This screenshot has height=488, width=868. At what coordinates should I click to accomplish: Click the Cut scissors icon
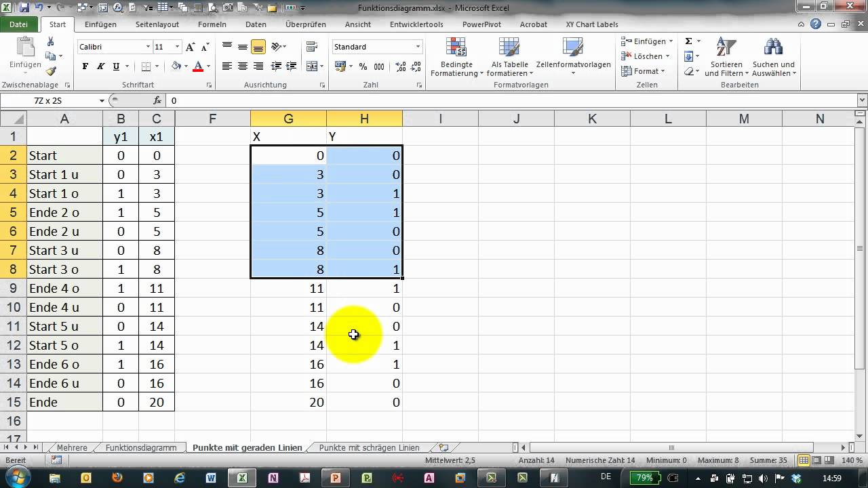50,42
